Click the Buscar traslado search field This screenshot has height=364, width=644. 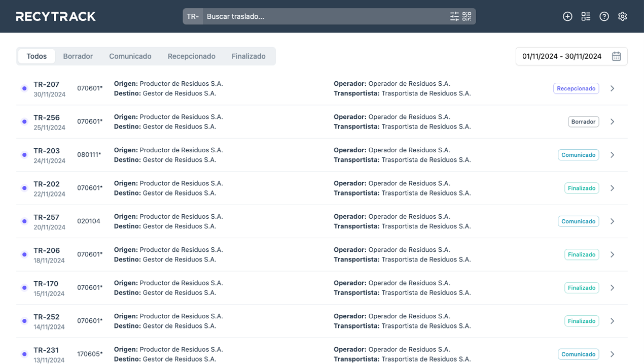point(304,16)
